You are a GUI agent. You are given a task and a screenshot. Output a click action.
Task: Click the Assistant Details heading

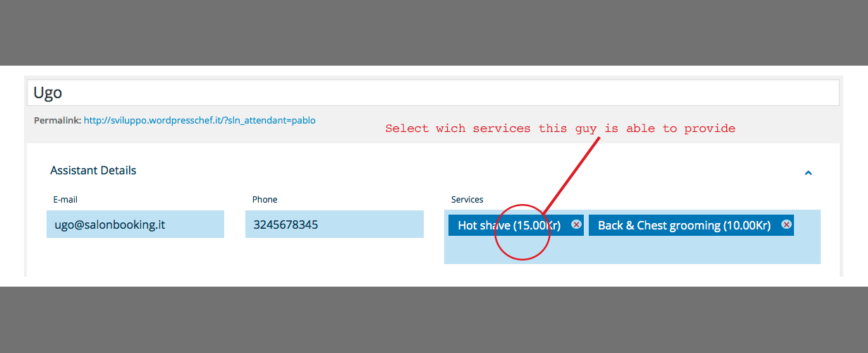[93, 170]
